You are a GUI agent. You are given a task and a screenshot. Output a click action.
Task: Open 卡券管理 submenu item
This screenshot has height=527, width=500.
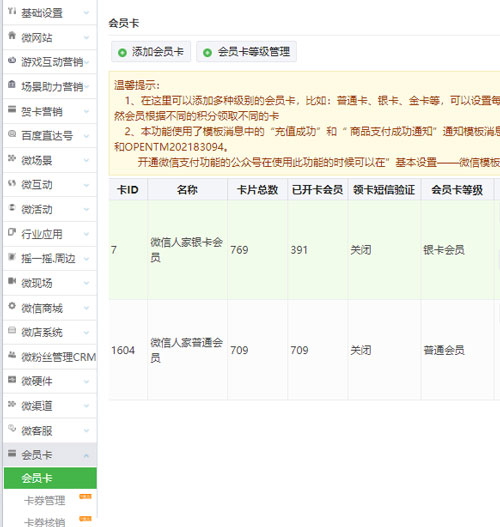coord(44,500)
